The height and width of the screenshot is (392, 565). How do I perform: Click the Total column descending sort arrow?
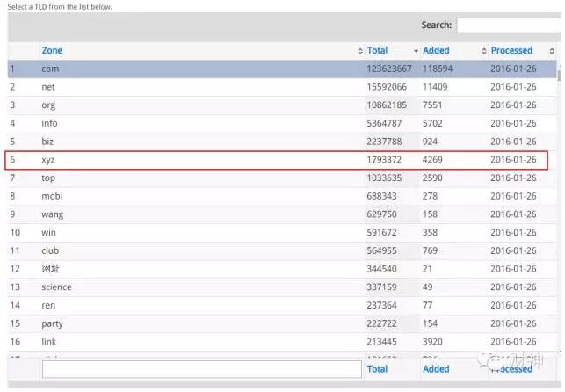click(x=416, y=51)
